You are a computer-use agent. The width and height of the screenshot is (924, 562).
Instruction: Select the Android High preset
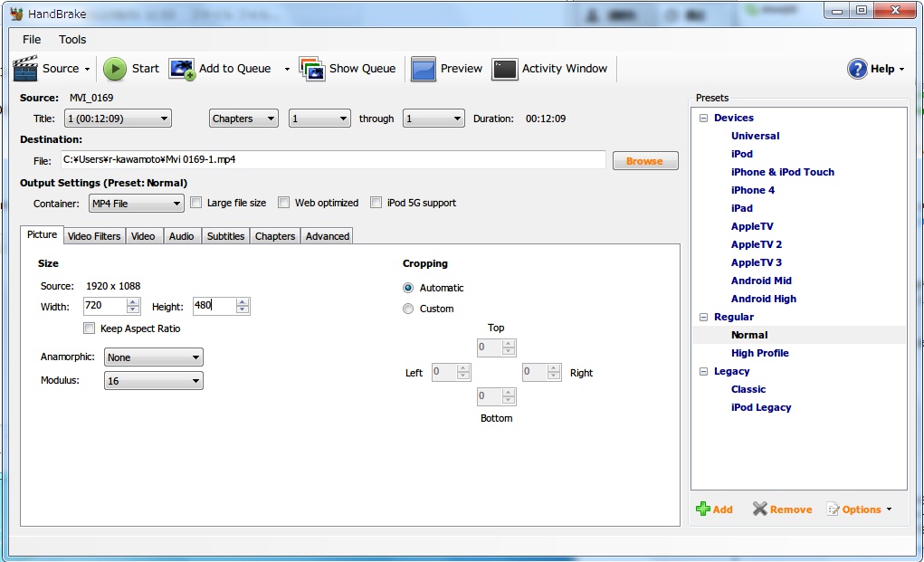click(x=764, y=300)
